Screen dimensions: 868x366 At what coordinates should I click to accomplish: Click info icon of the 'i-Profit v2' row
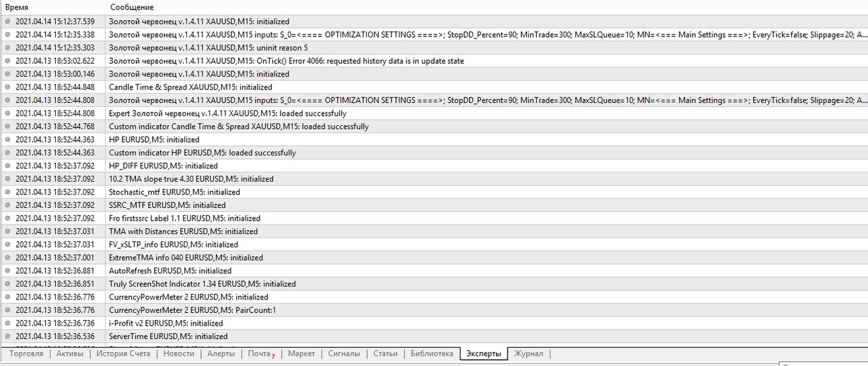(x=7, y=323)
